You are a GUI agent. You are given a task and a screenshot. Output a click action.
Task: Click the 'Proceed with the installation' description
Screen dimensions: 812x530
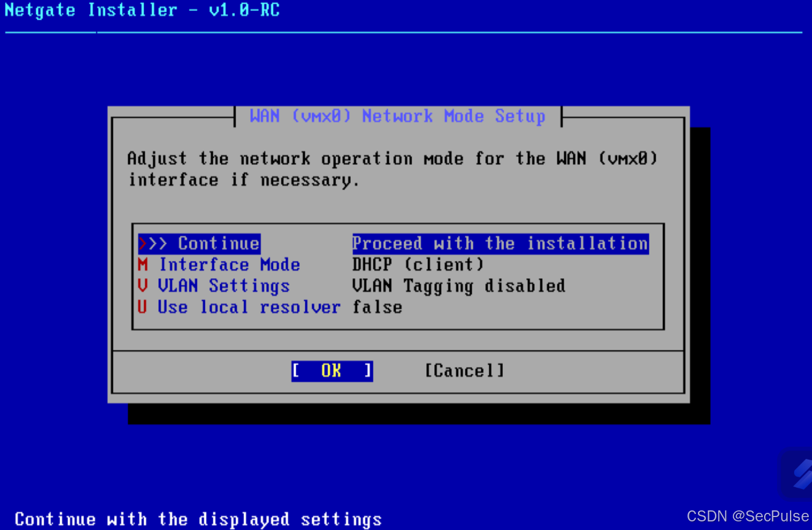pyautogui.click(x=500, y=244)
